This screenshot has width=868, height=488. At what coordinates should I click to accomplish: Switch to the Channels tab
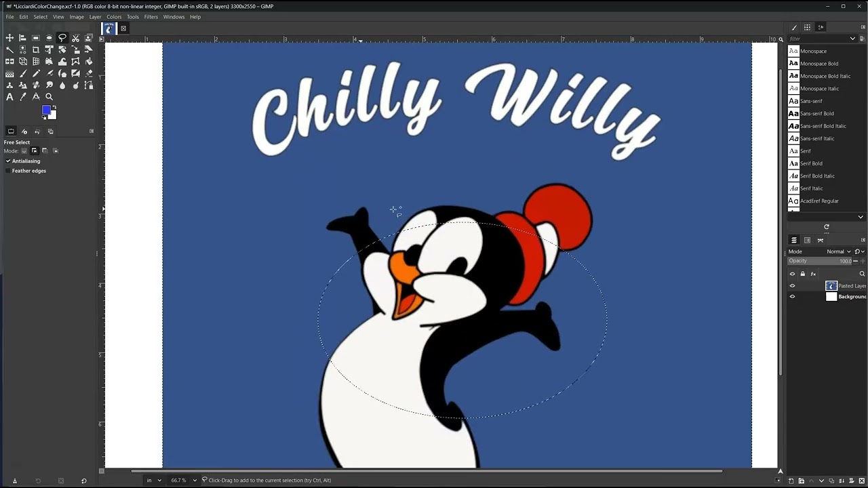point(807,241)
